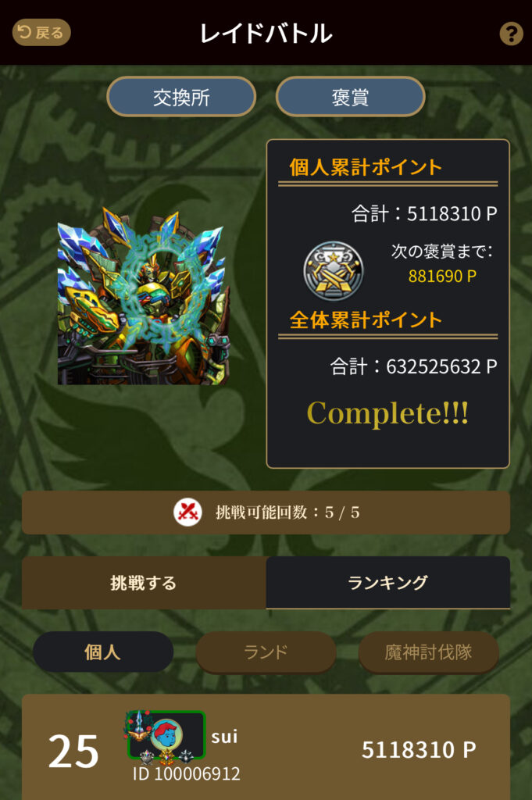Tap the red crossed swords challenge icon
The width and height of the screenshot is (532, 800).
[187, 512]
